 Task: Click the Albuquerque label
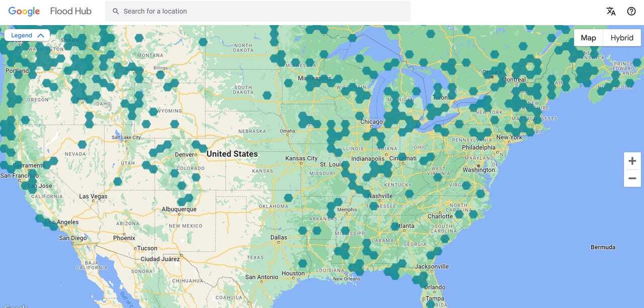[179, 209]
